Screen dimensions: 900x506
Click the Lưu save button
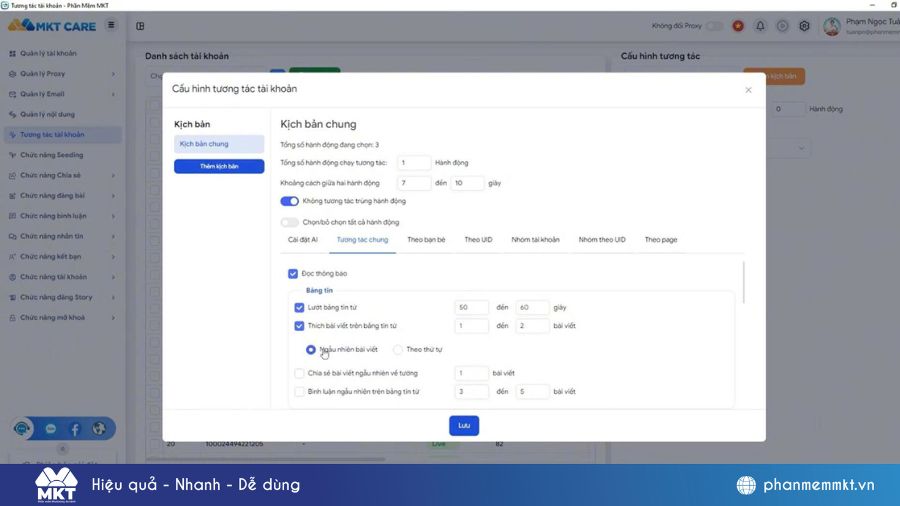464,426
